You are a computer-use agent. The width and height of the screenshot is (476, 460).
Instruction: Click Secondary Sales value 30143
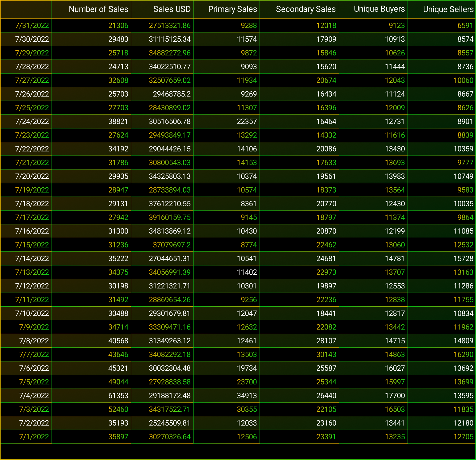click(300, 355)
